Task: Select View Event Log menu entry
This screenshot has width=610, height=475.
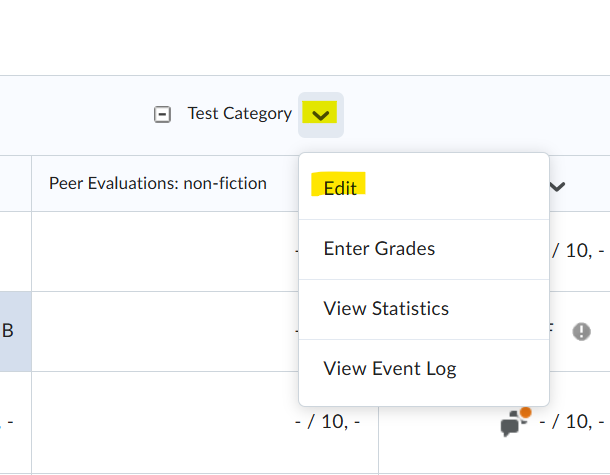Action: (390, 368)
